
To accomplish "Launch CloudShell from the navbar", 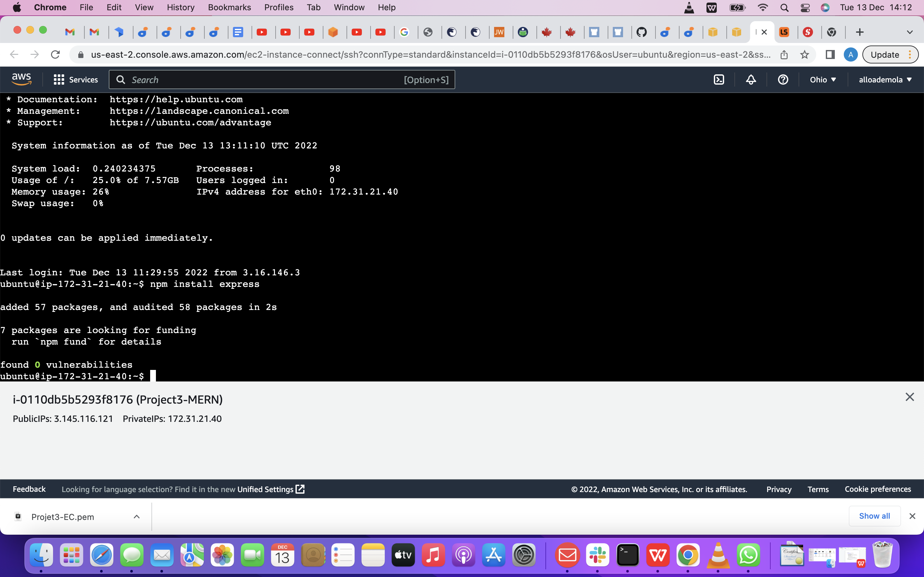I will tap(719, 79).
